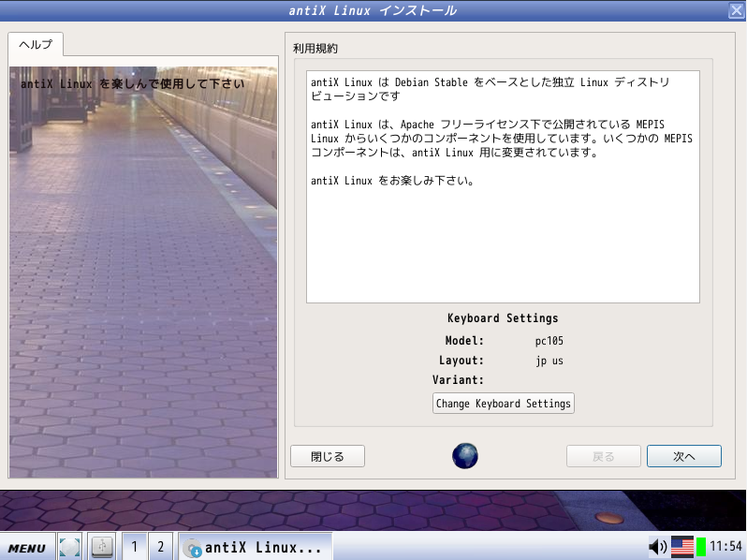The image size is (747, 560).
Task: Click the Change Keyboard Settings button
Action: click(503, 404)
